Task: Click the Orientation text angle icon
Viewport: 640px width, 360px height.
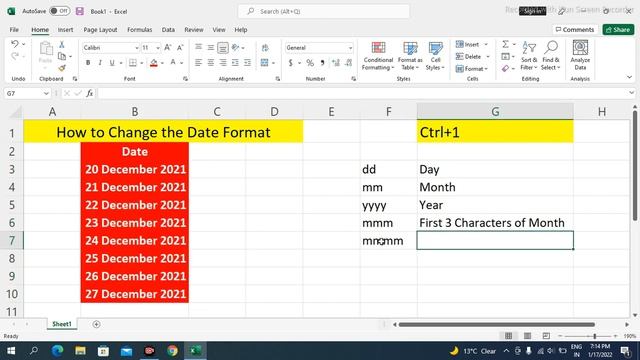Action: [x=236, y=48]
